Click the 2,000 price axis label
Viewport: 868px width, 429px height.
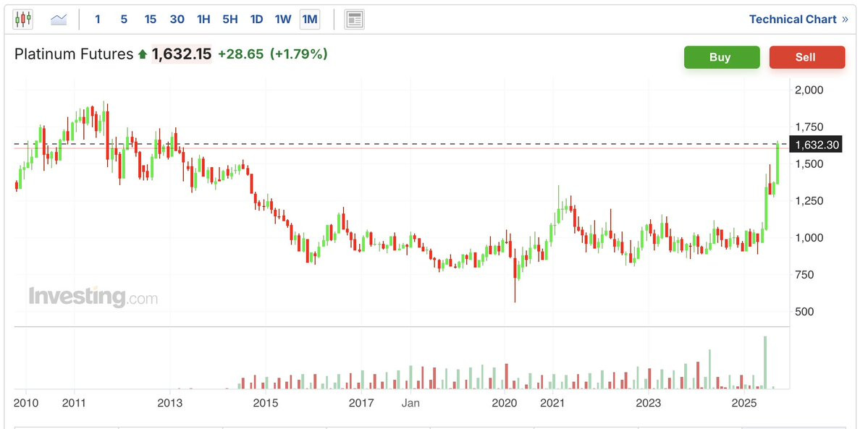810,90
